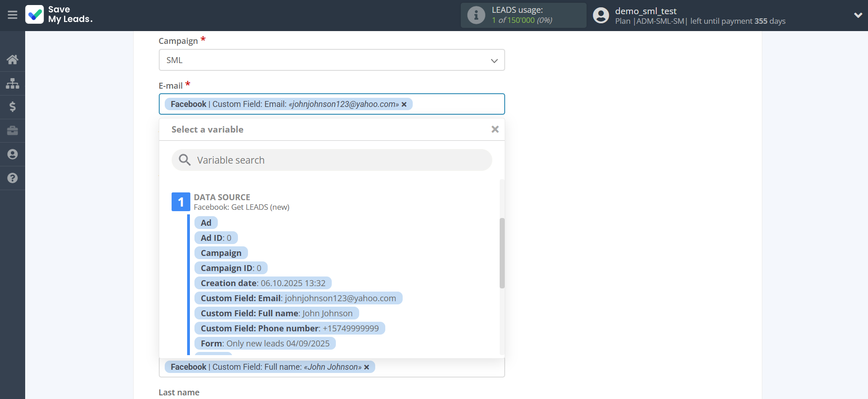868x399 pixels.
Task: Select Custom Field: Phone number variable
Action: pyautogui.click(x=289, y=329)
